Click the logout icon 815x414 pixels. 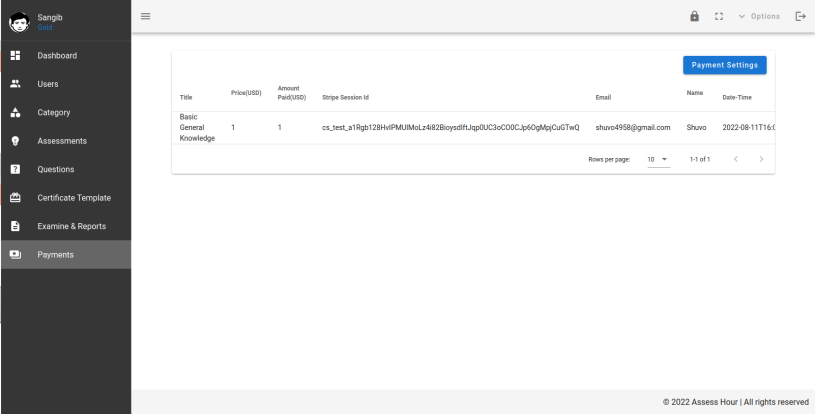(x=799, y=16)
